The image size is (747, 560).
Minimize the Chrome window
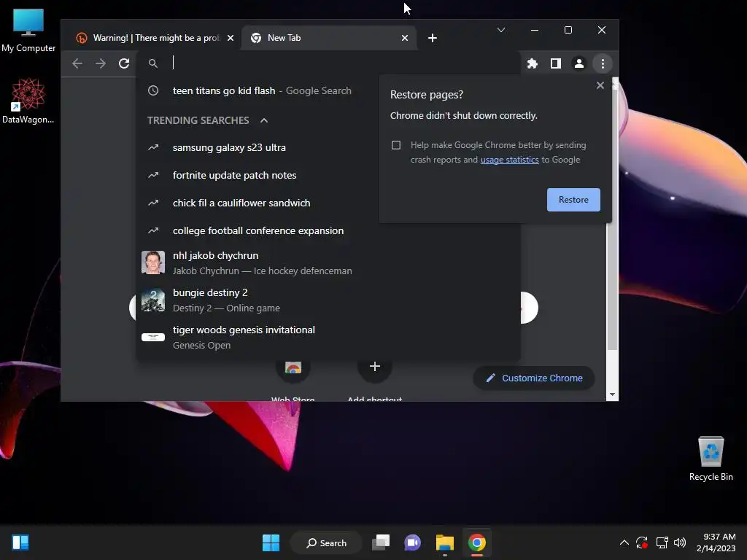pos(535,30)
